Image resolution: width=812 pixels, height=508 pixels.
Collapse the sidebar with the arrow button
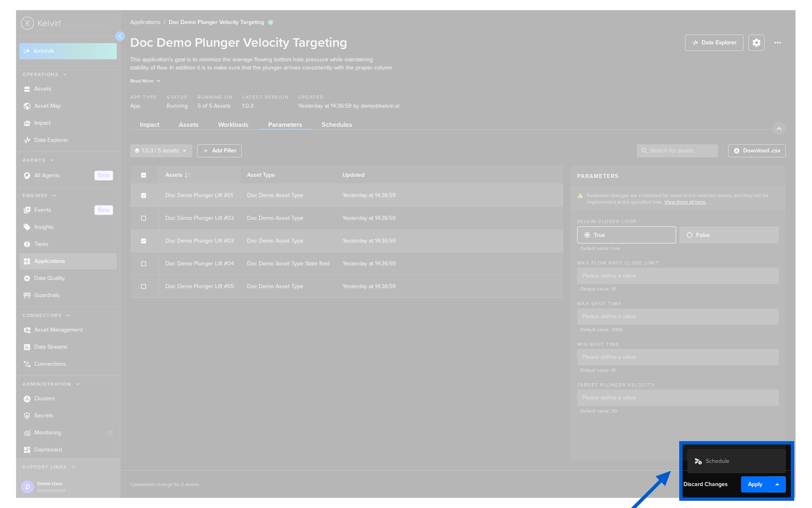[120, 36]
